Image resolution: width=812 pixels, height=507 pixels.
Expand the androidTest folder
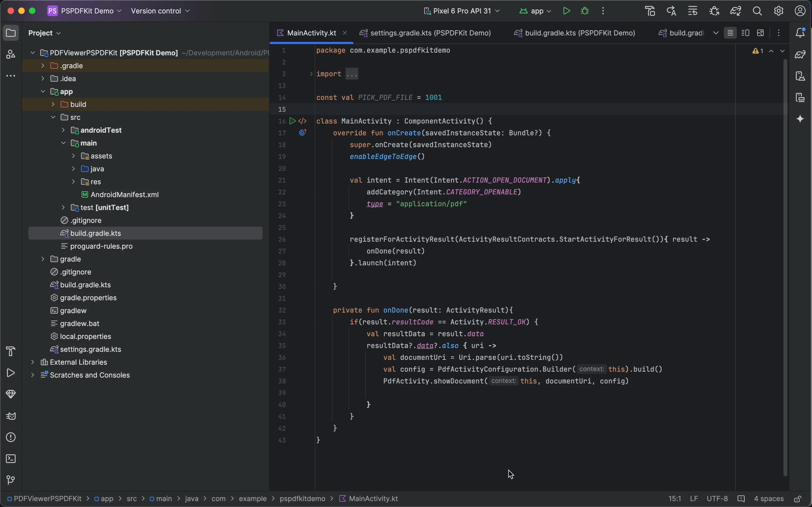click(63, 130)
